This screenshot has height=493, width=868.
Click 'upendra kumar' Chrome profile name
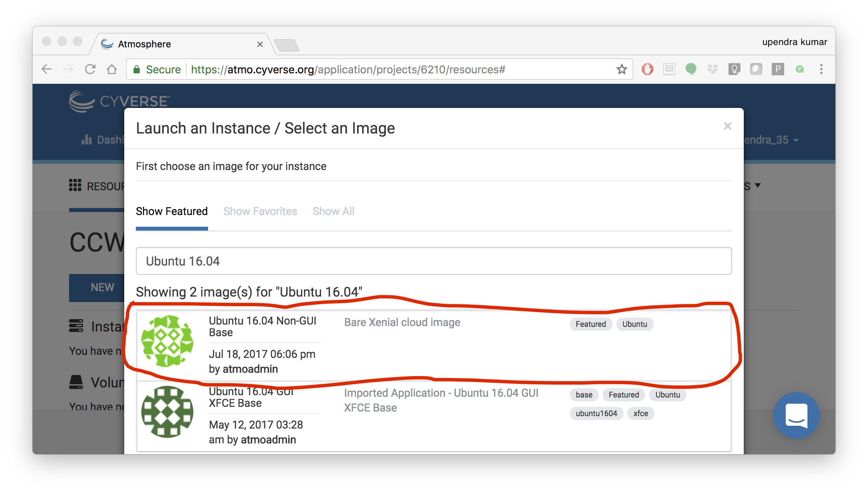coord(794,42)
